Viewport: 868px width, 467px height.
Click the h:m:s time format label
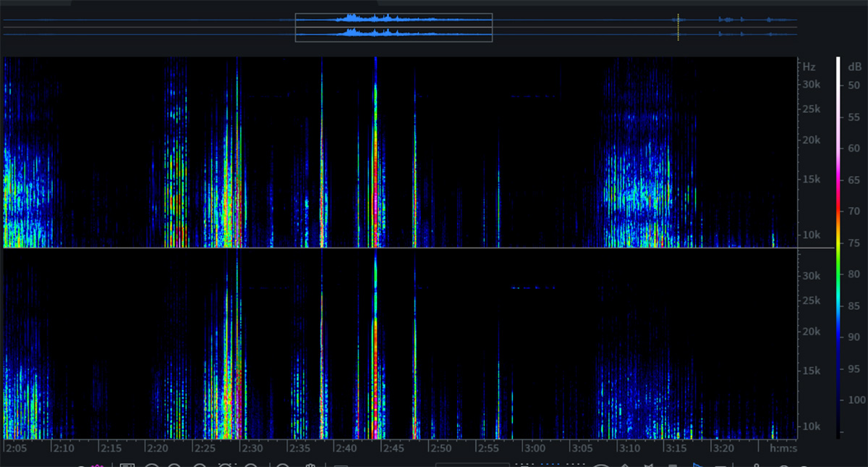click(782, 448)
